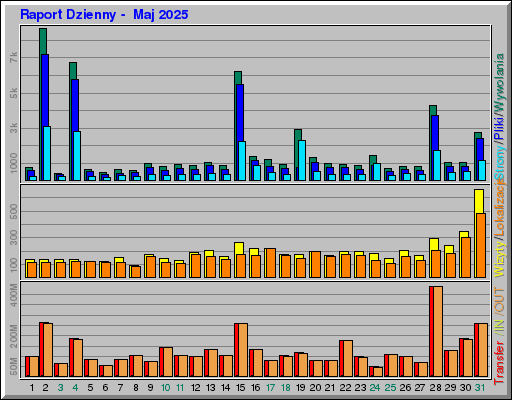Click the transfer bar for day 22
Screen dimensions: 512x400
(x=346, y=359)
